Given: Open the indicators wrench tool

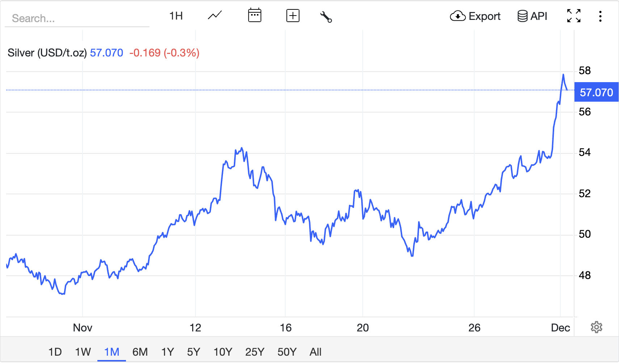Looking at the screenshot, I should [x=325, y=16].
